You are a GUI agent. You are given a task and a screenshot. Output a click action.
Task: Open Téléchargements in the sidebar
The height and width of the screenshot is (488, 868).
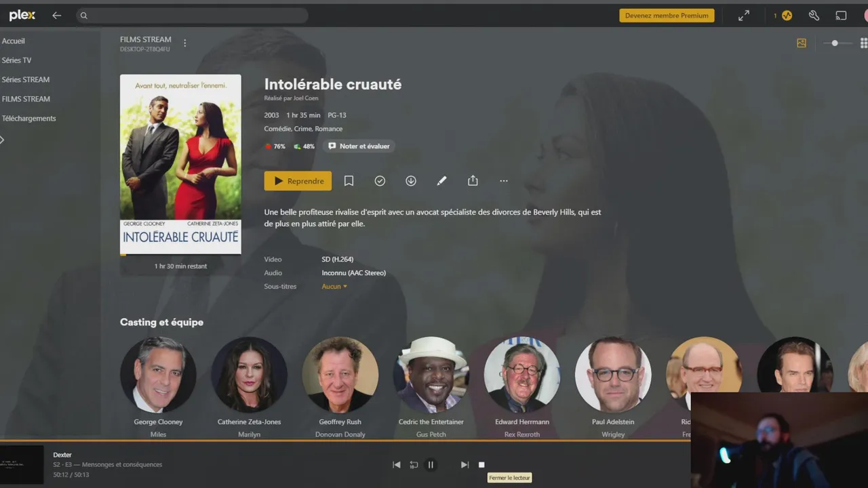point(29,118)
